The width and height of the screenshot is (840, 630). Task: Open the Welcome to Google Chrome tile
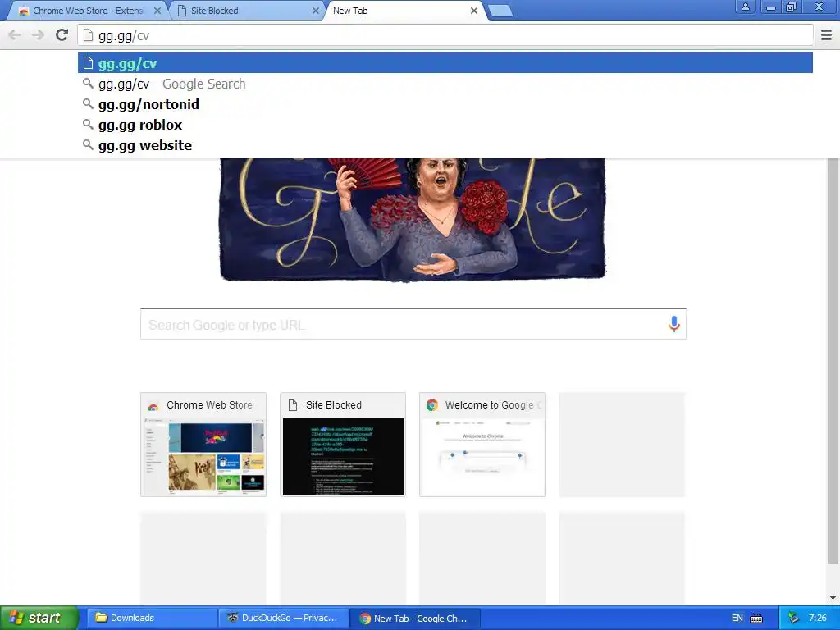482,445
